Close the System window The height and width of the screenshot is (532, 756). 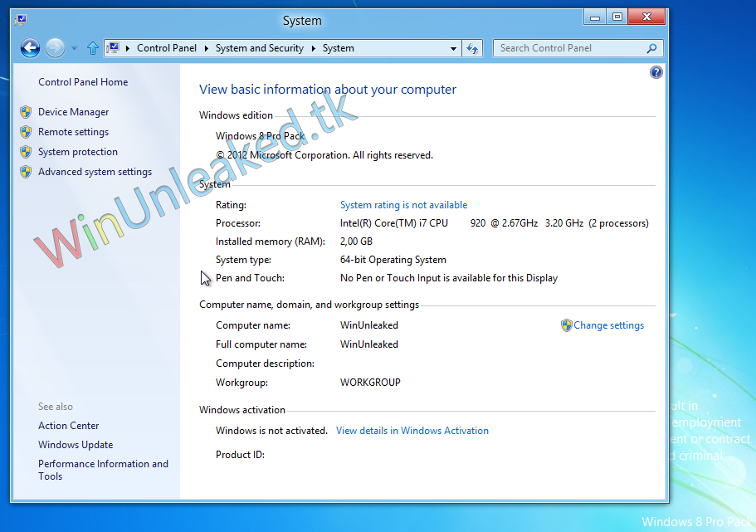click(647, 17)
